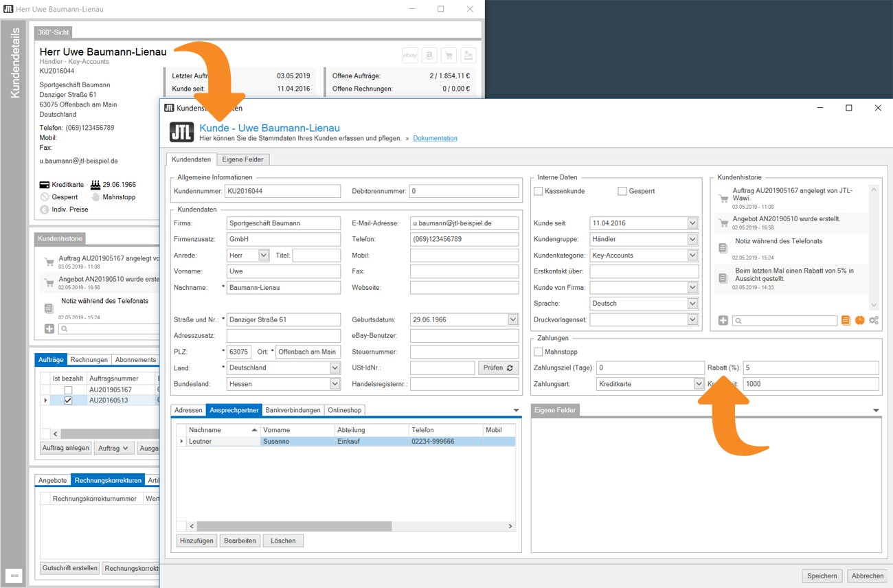Add a history entry with plus icon
This screenshot has height=588, width=893.
tap(723, 321)
